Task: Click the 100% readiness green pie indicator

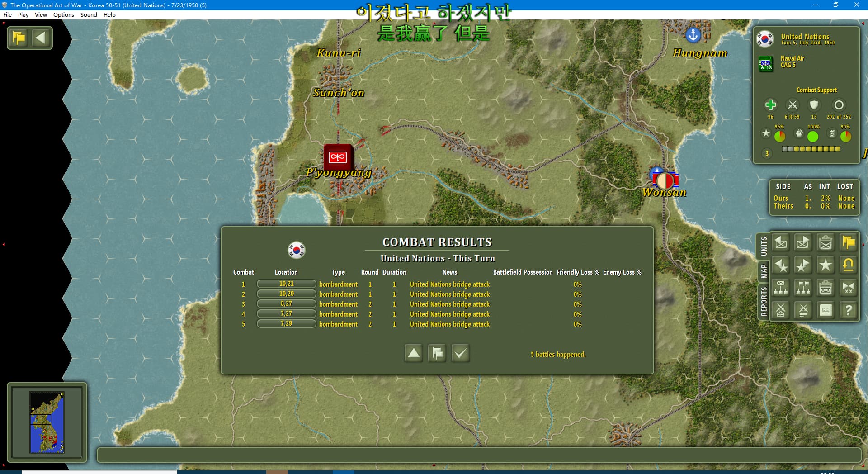Action: [812, 136]
